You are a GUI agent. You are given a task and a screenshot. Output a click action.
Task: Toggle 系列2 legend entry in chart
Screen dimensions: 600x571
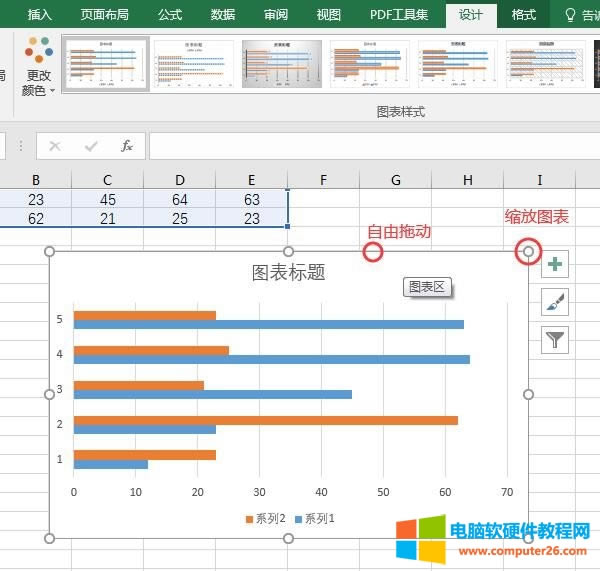pyautogui.click(x=266, y=518)
